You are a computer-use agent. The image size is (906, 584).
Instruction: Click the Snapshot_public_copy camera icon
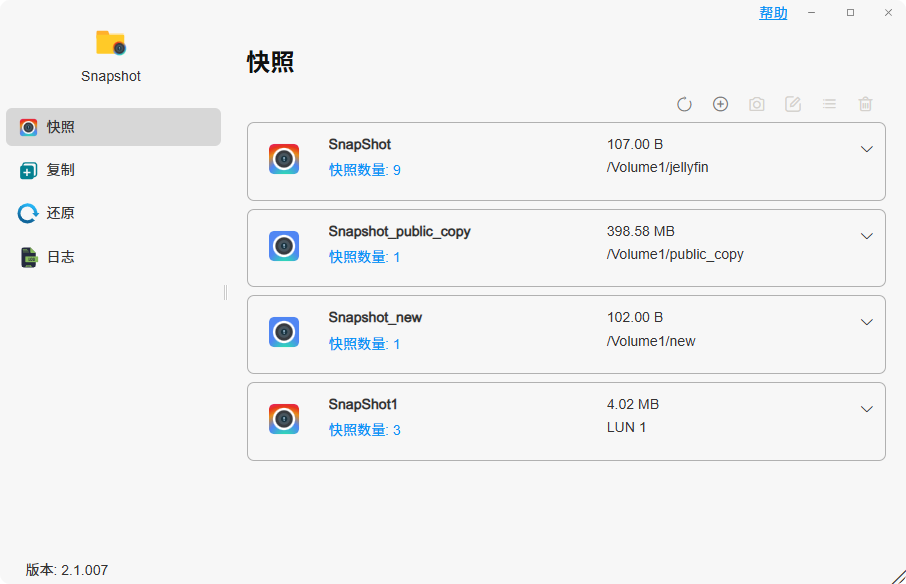pos(284,245)
